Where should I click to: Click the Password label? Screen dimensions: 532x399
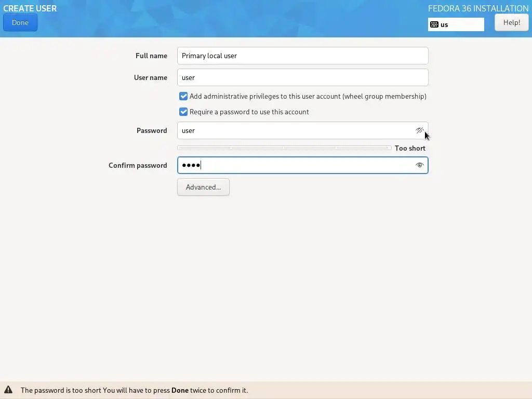[x=152, y=130]
